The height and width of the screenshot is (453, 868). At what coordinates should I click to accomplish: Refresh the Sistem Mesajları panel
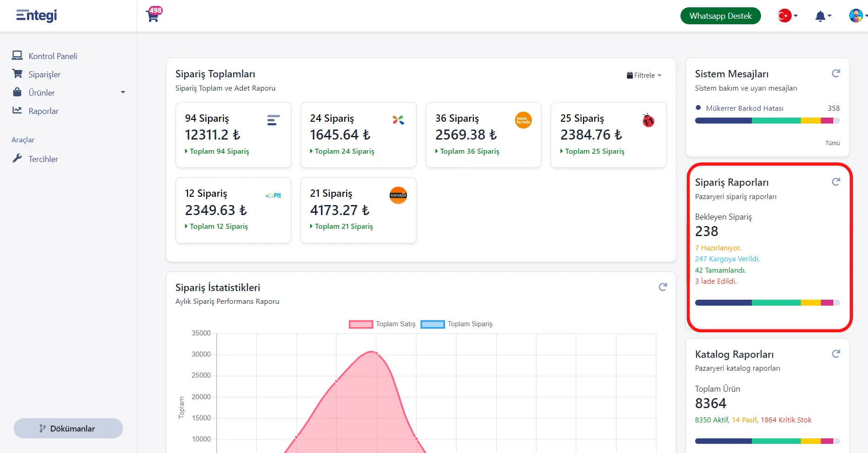[x=836, y=73]
